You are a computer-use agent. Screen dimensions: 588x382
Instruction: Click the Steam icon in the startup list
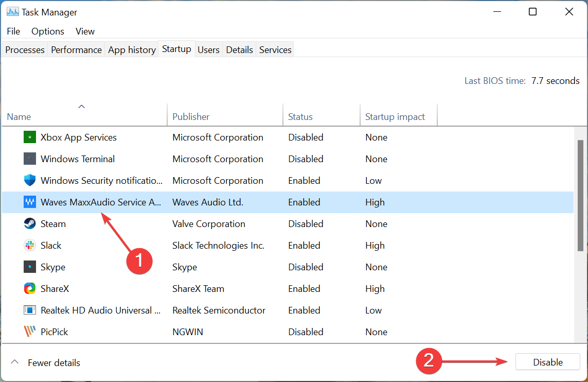(x=29, y=223)
